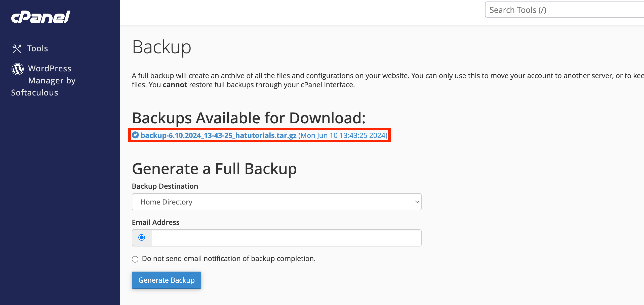Select the Home Directory backup destination dropdown
The image size is (644, 305).
click(276, 201)
